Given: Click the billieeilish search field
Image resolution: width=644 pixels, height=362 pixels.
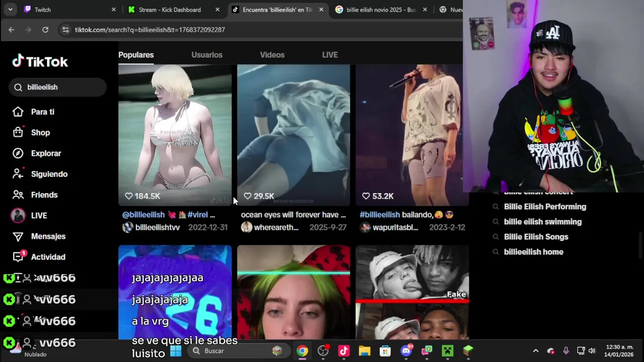Looking at the screenshot, I should point(57,87).
